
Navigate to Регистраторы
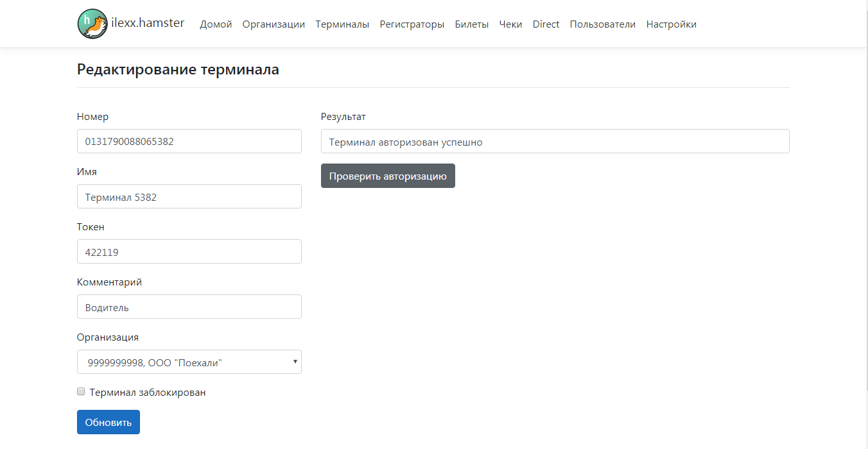(x=412, y=24)
